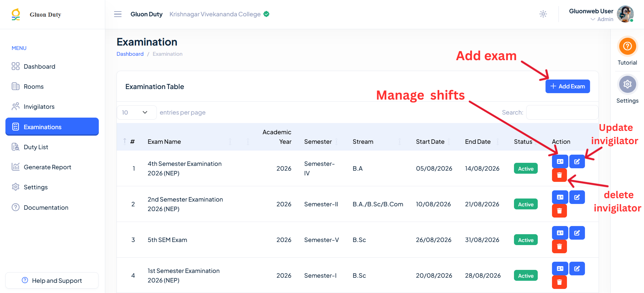Delete the 4th Semester Examination row

click(559, 175)
